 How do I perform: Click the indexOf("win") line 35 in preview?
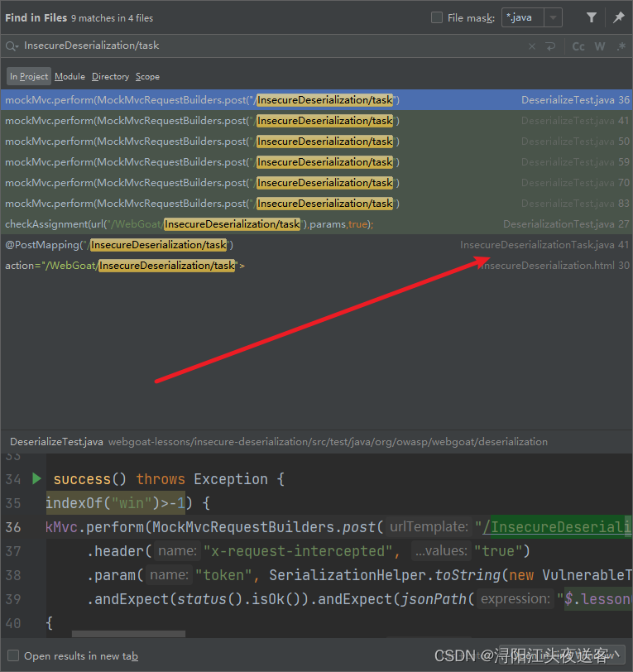128,503
